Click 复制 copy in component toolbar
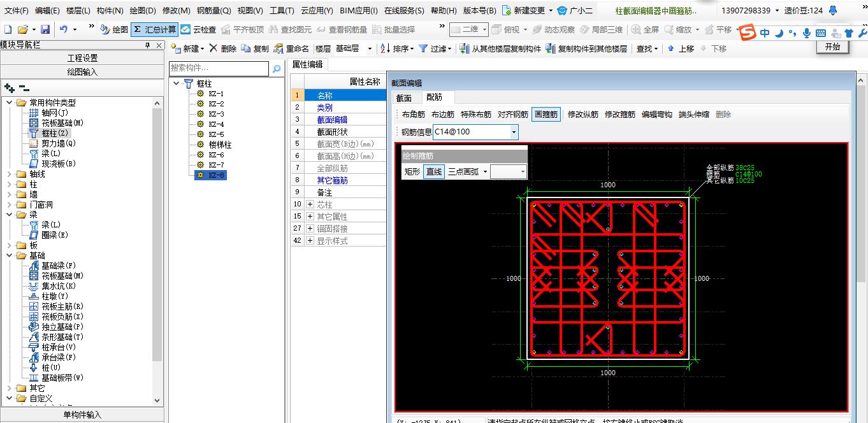868x423 pixels. tap(255, 48)
